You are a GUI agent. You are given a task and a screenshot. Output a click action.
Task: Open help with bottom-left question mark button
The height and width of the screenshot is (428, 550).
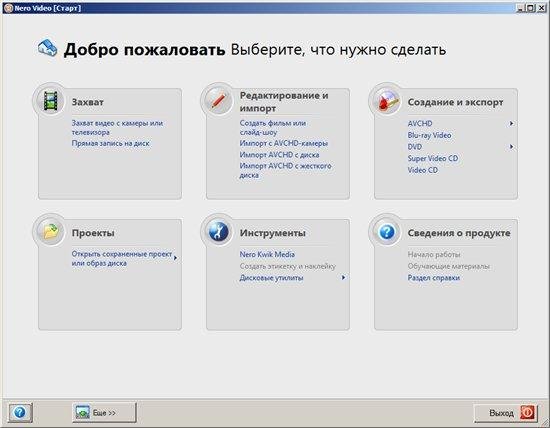(20, 412)
